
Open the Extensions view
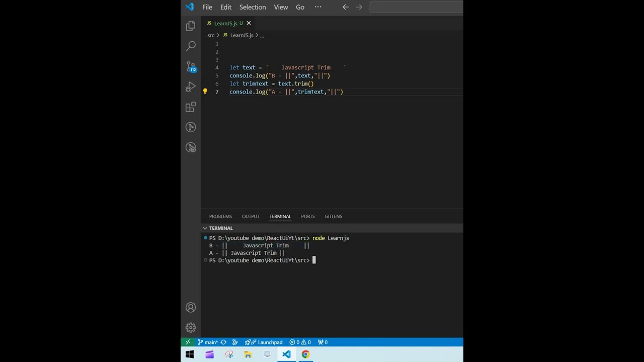(x=191, y=107)
